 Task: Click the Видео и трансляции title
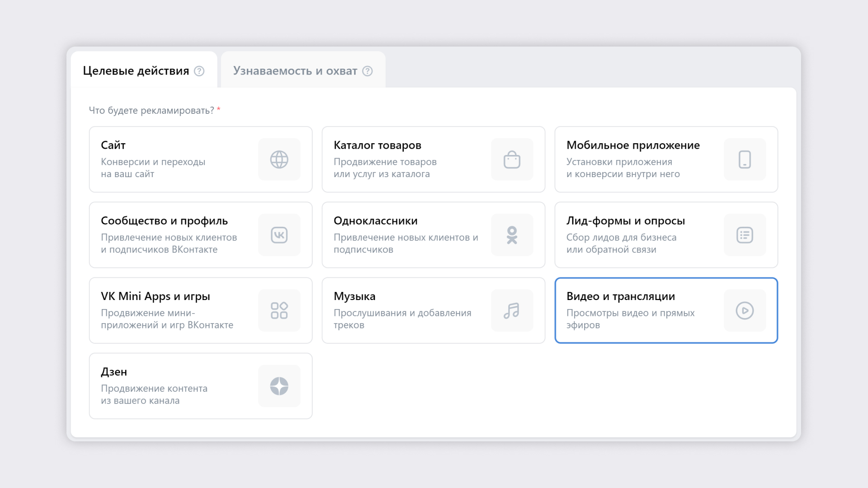[x=621, y=296]
